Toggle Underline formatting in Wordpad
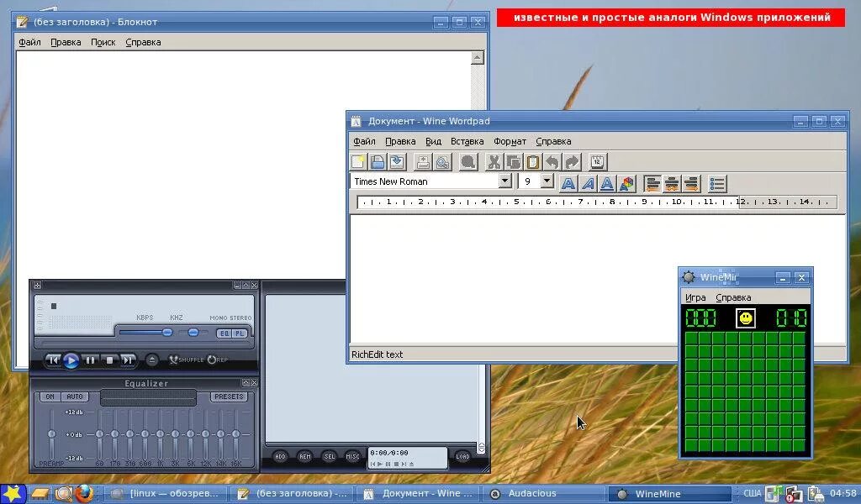861x504 pixels. [607, 183]
